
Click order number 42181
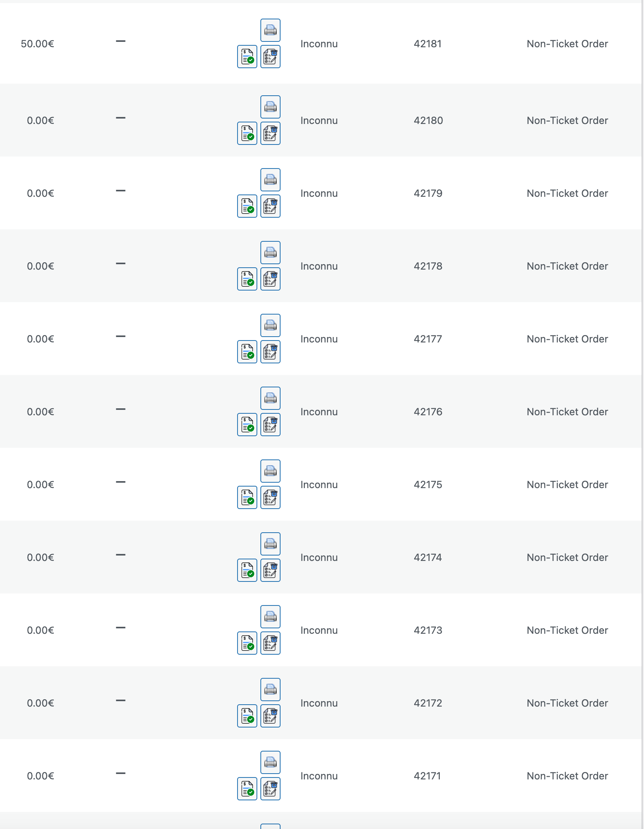tap(428, 44)
